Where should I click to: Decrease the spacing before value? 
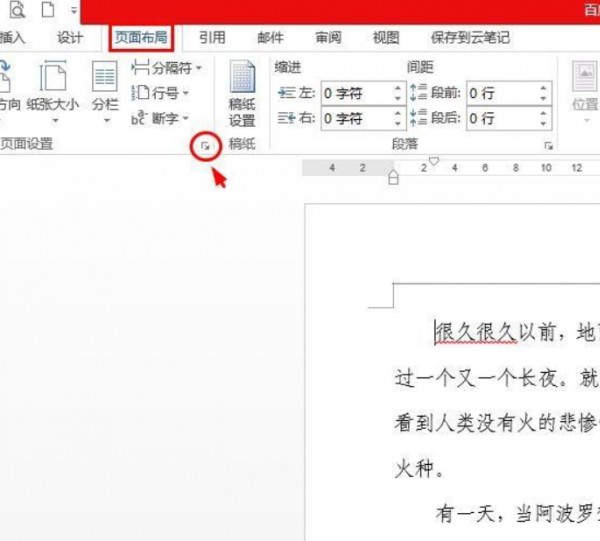[x=543, y=98]
